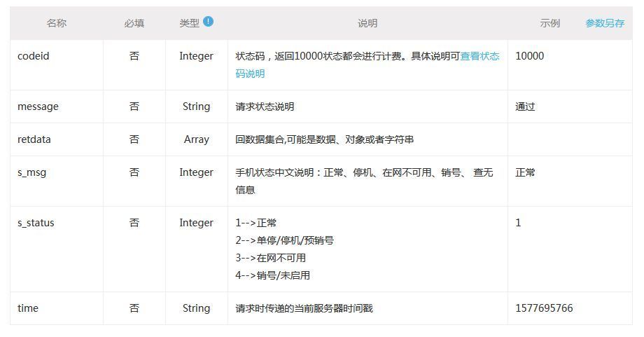This screenshot has height=337, width=644.
Task: Select the s_status parameter name
Action: 36,223
